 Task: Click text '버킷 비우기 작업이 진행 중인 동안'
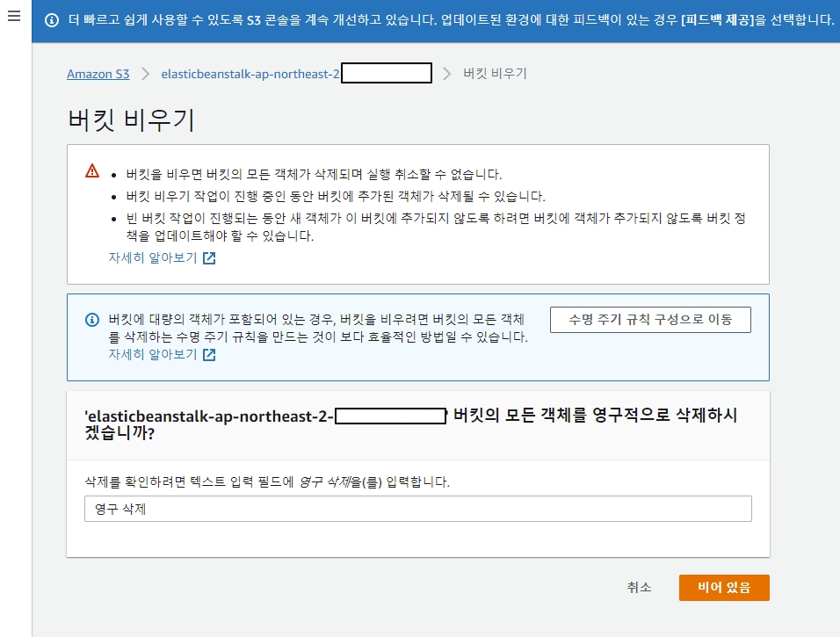[220, 196]
